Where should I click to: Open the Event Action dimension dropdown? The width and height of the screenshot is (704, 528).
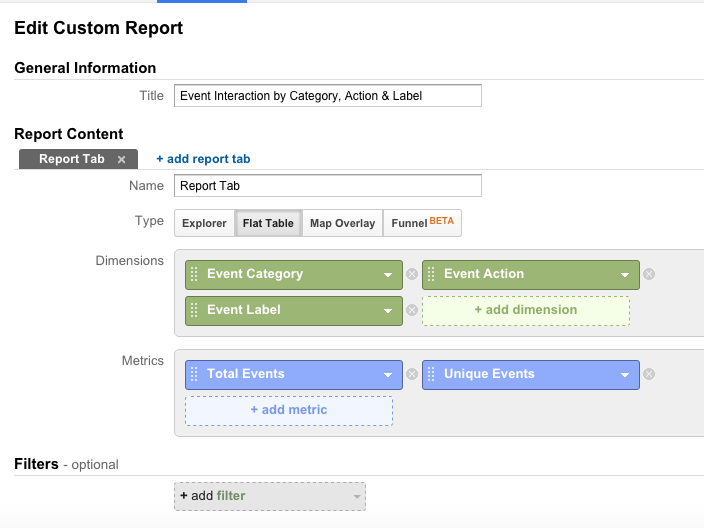[x=625, y=275]
